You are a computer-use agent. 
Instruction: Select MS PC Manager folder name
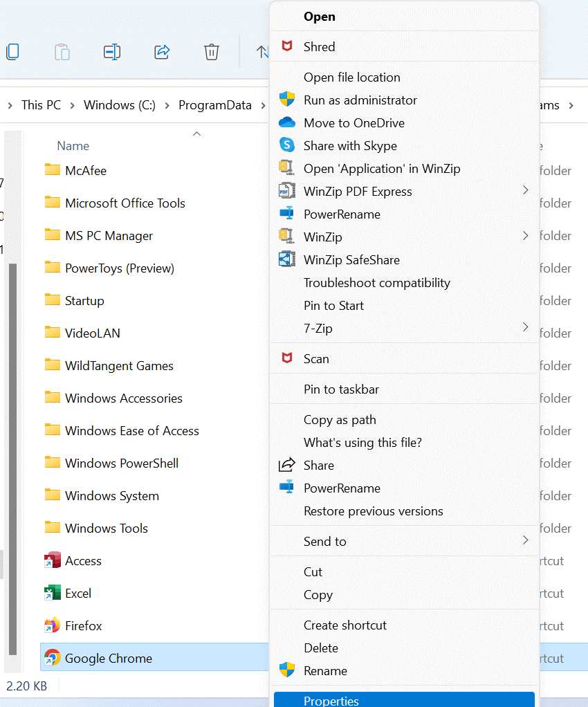tap(109, 236)
